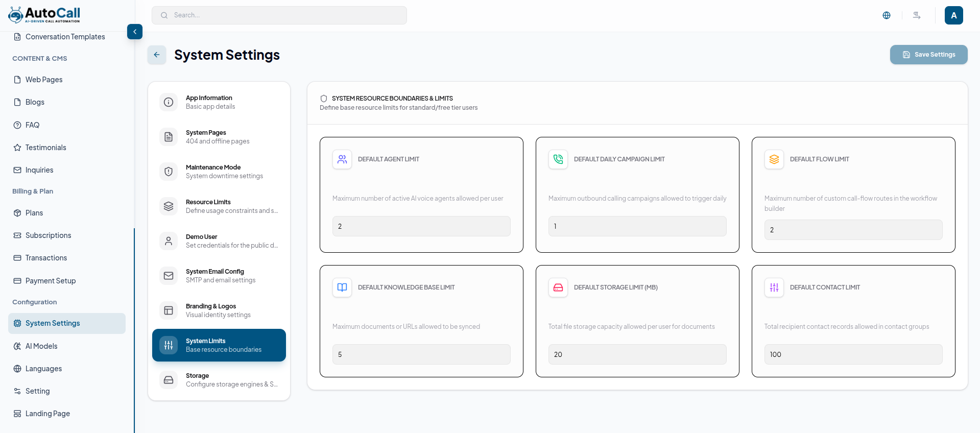The width and height of the screenshot is (980, 433).
Task: Click the Default Knowledge Base Limit input
Action: (x=421, y=354)
